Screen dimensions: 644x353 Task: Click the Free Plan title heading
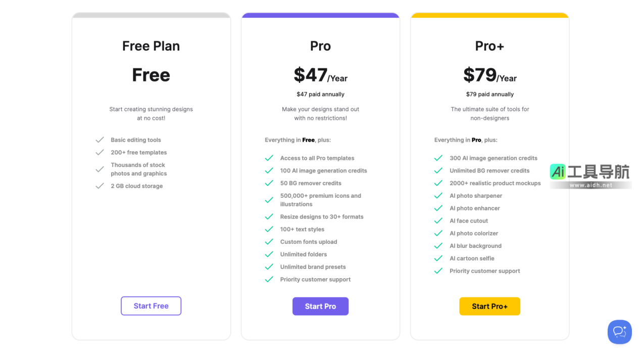[x=151, y=46]
